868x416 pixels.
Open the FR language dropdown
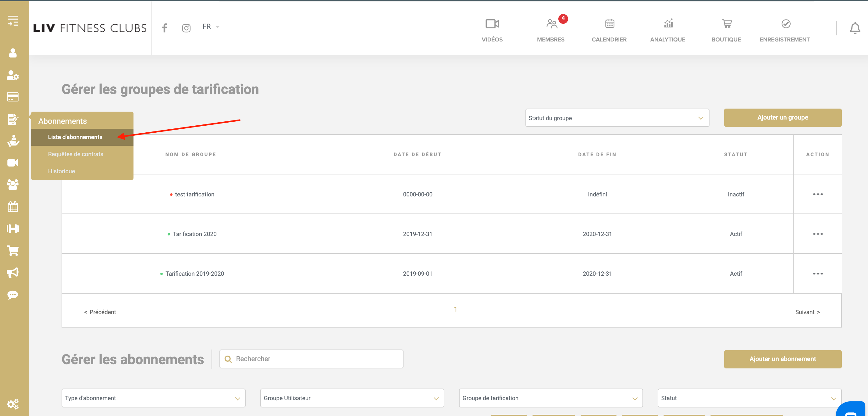click(211, 27)
